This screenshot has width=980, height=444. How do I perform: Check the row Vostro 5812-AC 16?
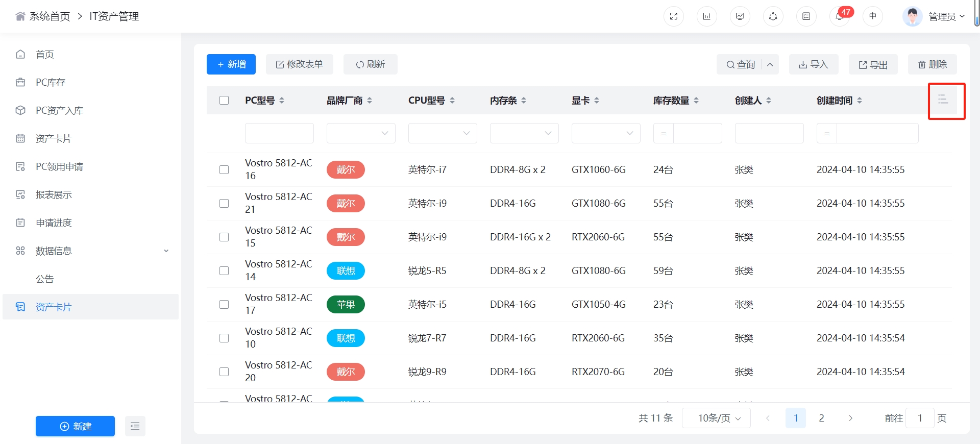[224, 169]
